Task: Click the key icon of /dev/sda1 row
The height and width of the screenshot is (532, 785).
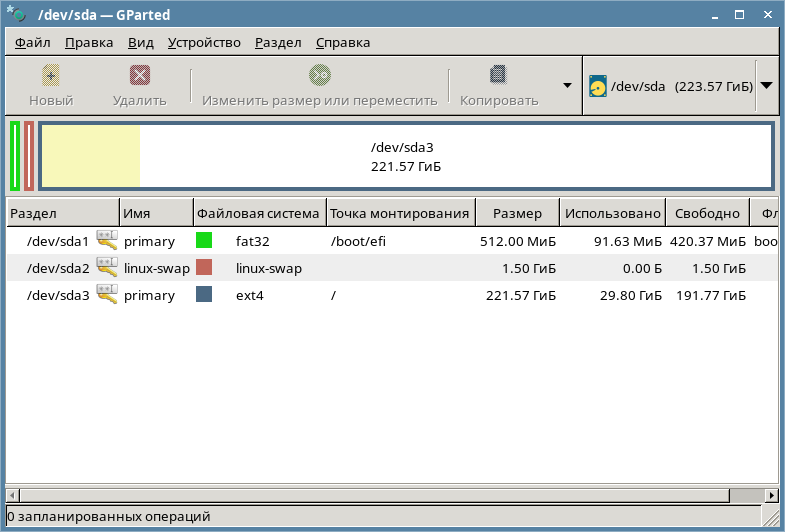Action: 107,241
